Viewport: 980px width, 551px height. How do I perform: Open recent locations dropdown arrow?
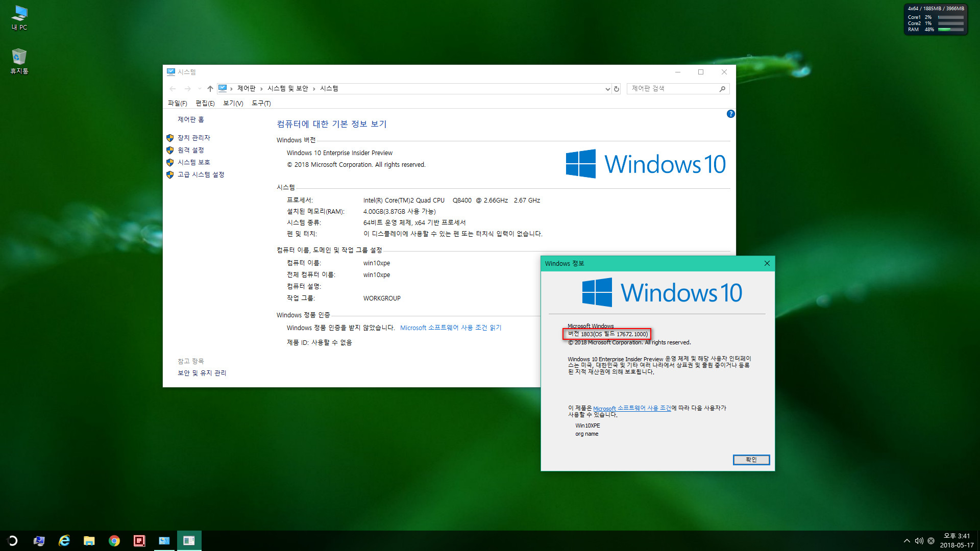click(x=200, y=89)
